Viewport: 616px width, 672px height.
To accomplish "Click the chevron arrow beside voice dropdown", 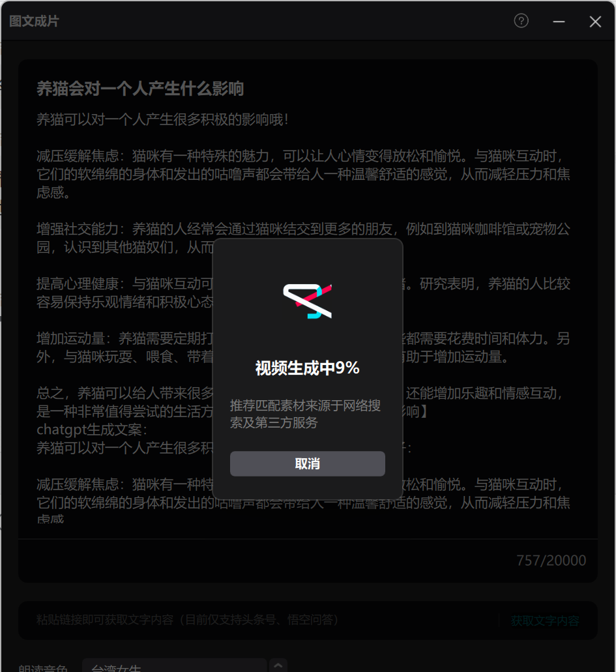I will 278,665.
